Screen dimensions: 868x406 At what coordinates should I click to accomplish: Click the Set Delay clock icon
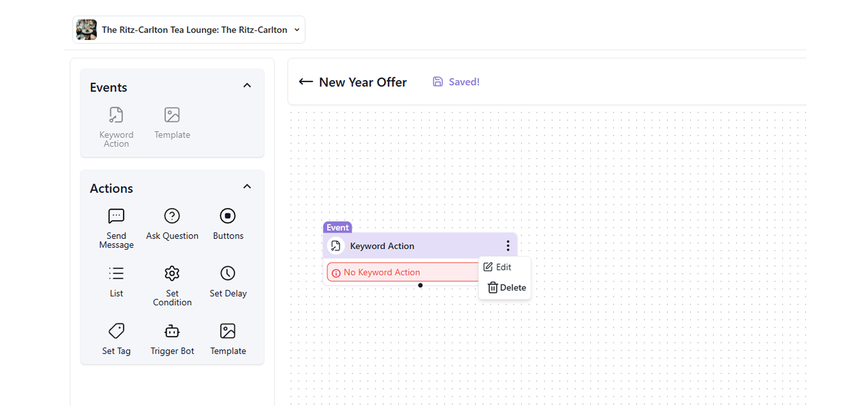(x=228, y=273)
